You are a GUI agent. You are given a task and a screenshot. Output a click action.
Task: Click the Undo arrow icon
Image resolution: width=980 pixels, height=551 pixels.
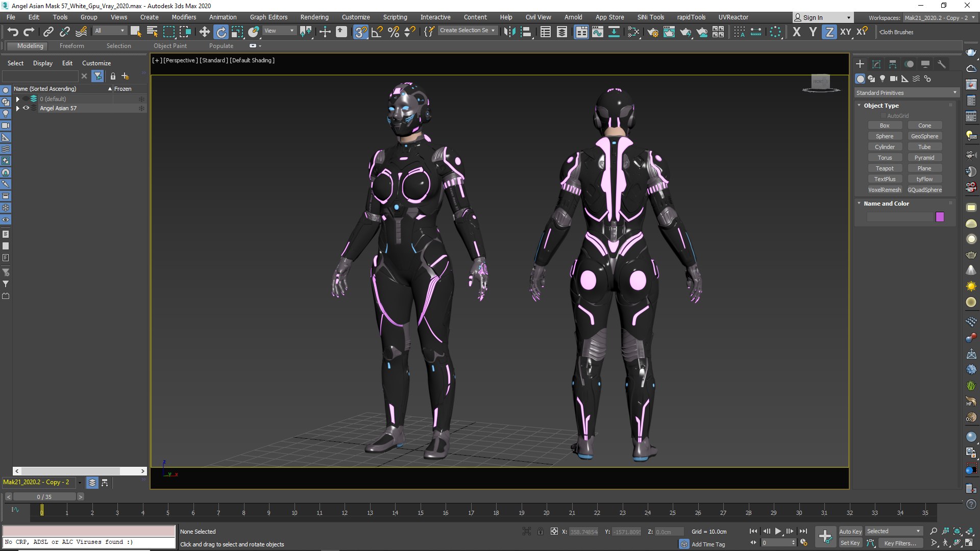(13, 32)
